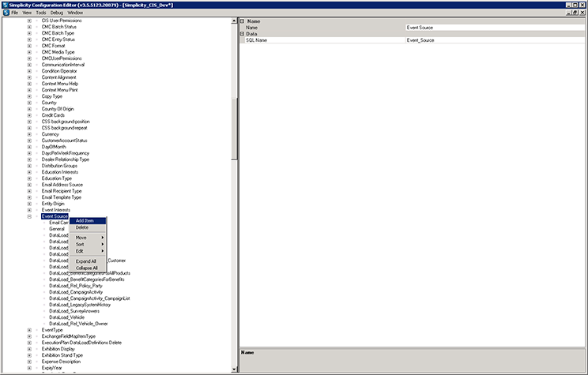Image resolution: width=588 pixels, height=375 pixels.
Task: Edit the SQL Name value Event_Source
Action: click(495, 40)
